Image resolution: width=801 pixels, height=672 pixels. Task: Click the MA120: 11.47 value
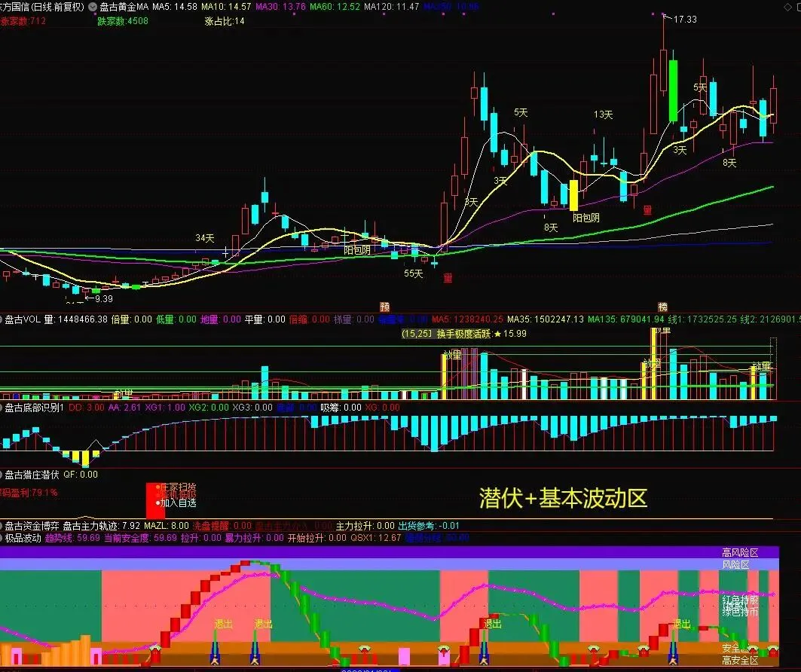[x=392, y=7]
